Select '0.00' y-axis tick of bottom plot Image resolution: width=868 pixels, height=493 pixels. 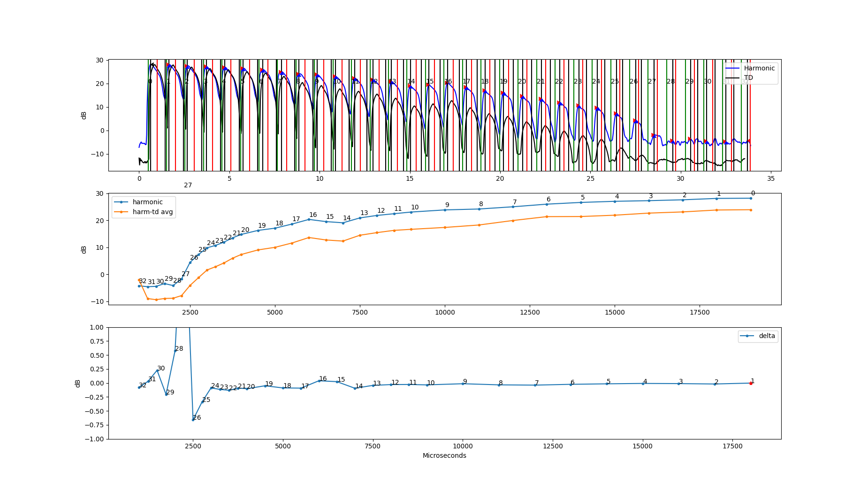click(97, 383)
